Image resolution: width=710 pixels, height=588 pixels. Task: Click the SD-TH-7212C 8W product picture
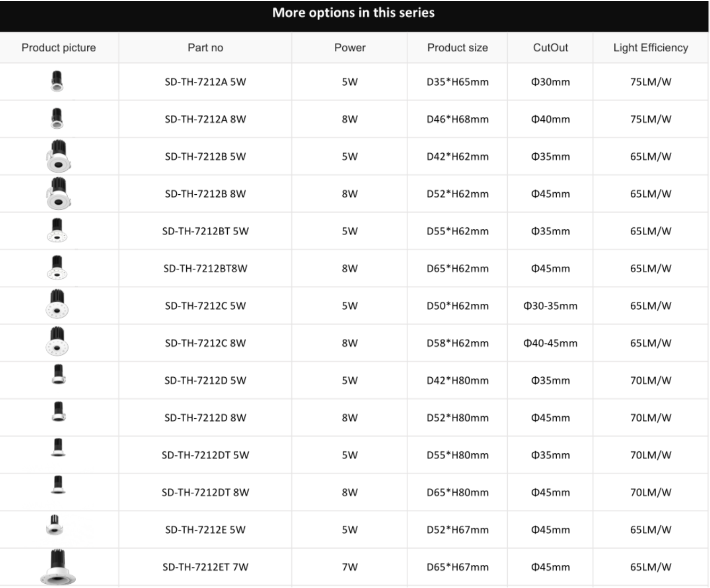tap(57, 342)
